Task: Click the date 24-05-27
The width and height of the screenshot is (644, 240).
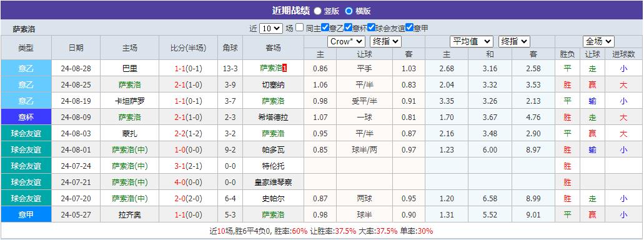Action: (76, 214)
